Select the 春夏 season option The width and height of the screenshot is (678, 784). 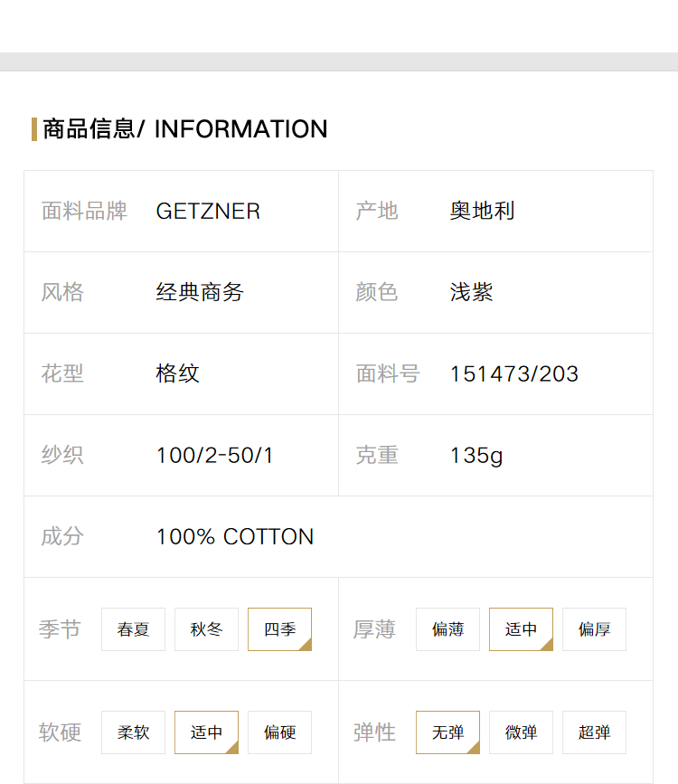133,629
